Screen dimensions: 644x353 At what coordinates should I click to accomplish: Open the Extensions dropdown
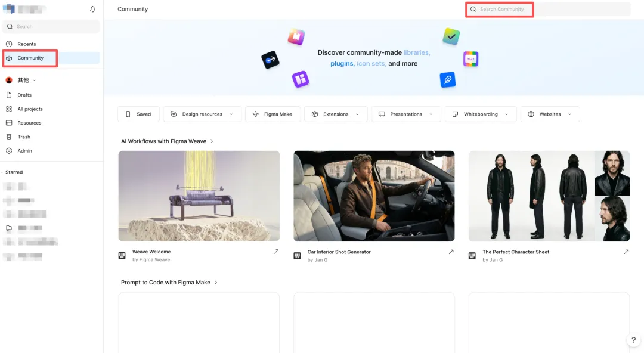336,114
